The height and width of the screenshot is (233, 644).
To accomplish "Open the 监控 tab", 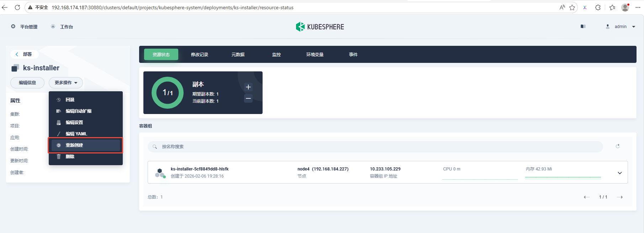I will pos(276,54).
